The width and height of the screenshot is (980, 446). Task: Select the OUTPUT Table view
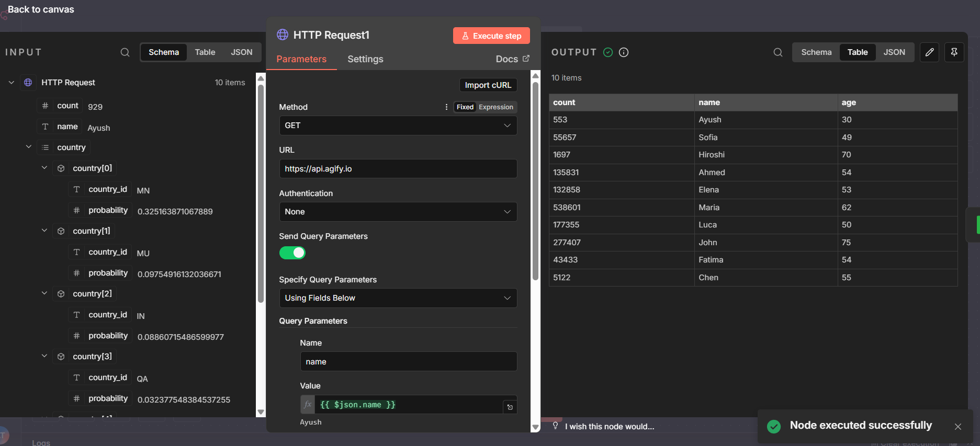click(x=858, y=52)
